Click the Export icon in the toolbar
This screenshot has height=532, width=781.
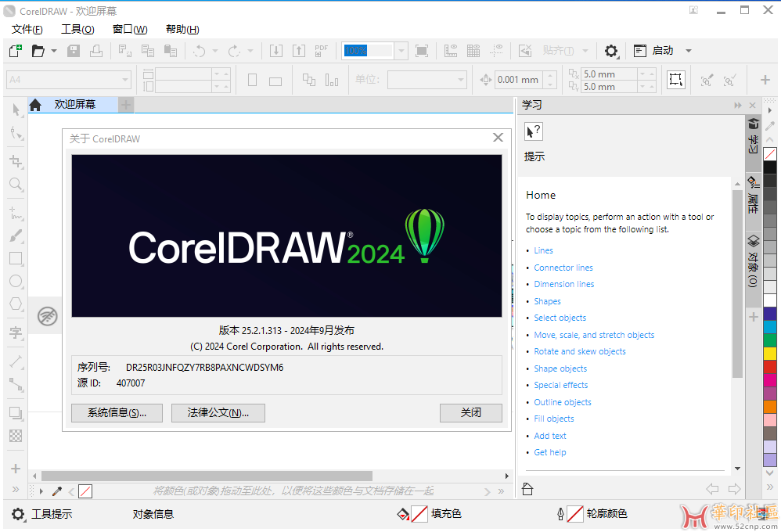[299, 50]
